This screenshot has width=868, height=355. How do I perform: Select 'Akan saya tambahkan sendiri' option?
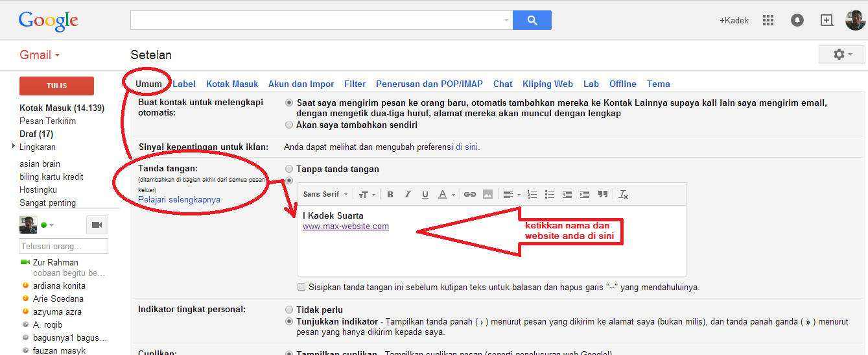click(x=289, y=125)
